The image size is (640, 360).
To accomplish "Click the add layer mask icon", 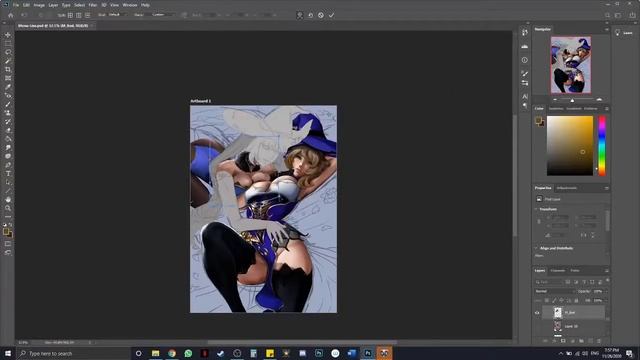I will point(563,341).
